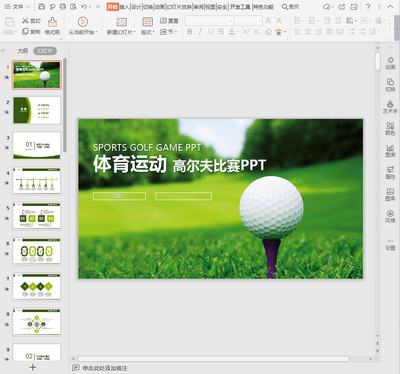Click the 'add notes' text below the slide
This screenshot has height=374, width=400.
(105, 368)
